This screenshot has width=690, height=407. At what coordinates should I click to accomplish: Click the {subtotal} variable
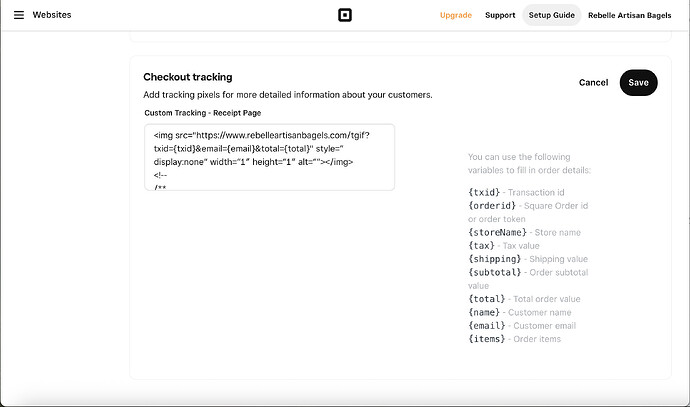click(494, 272)
